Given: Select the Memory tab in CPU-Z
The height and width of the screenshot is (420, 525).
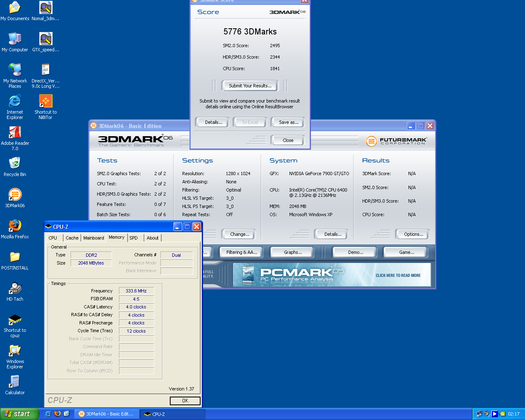Looking at the screenshot, I should point(116,237).
